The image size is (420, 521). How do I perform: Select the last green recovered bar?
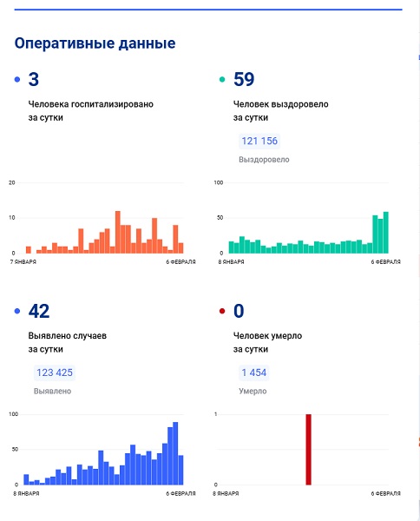point(386,232)
